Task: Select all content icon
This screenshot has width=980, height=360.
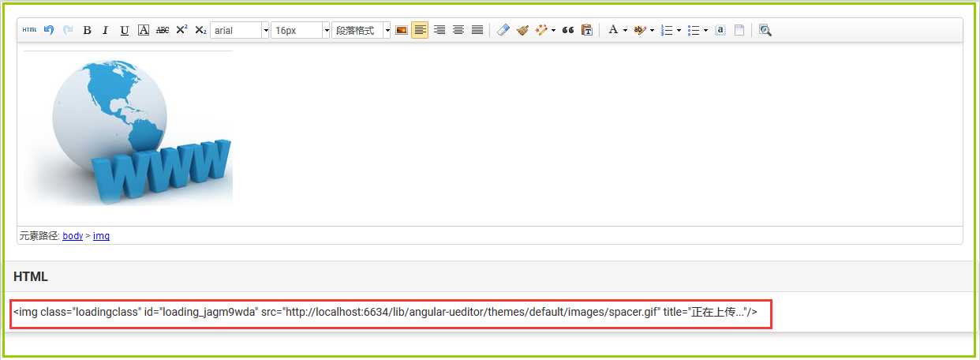Action: [x=720, y=30]
